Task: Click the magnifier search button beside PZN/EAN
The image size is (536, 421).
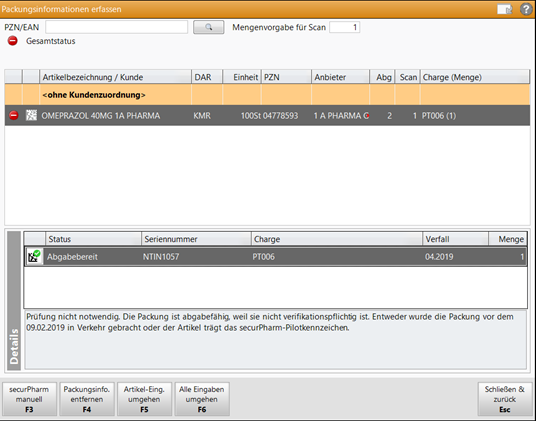Action: coord(209,27)
